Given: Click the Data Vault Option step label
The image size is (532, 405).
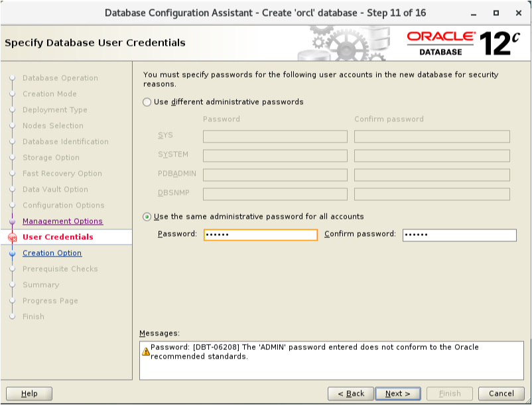Looking at the screenshot, I should click(55, 190).
